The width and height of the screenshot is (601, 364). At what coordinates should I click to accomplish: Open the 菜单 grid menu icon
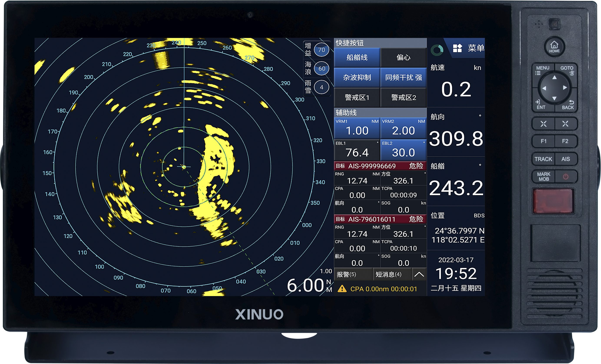(x=457, y=48)
